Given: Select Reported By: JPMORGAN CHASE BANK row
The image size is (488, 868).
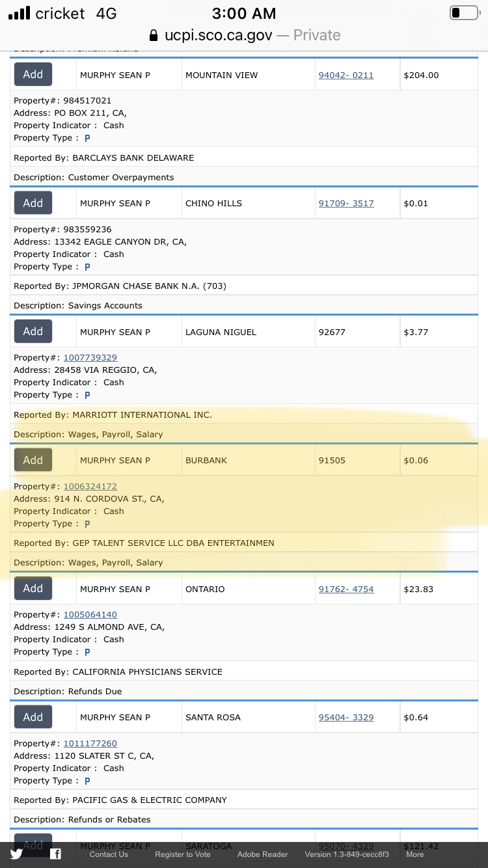Looking at the screenshot, I should click(244, 286).
